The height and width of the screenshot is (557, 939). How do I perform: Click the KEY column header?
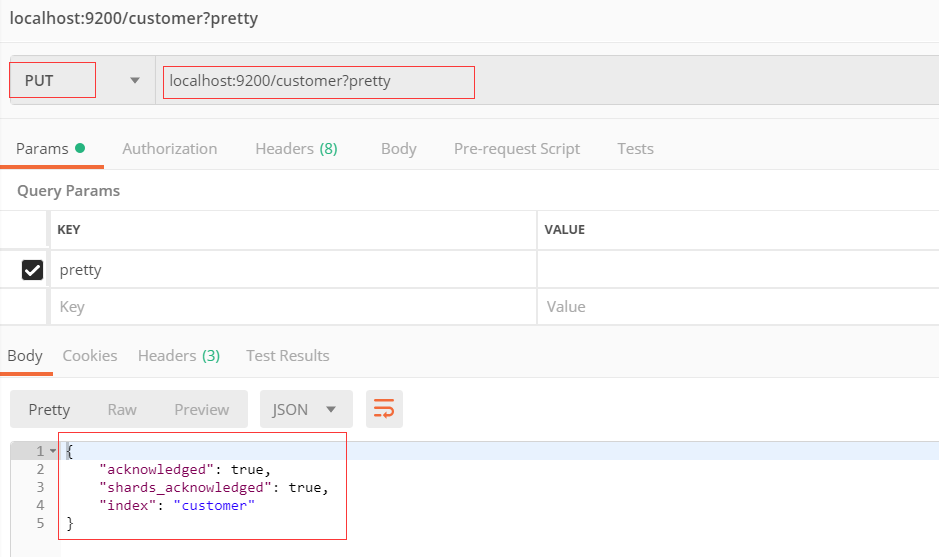click(69, 229)
